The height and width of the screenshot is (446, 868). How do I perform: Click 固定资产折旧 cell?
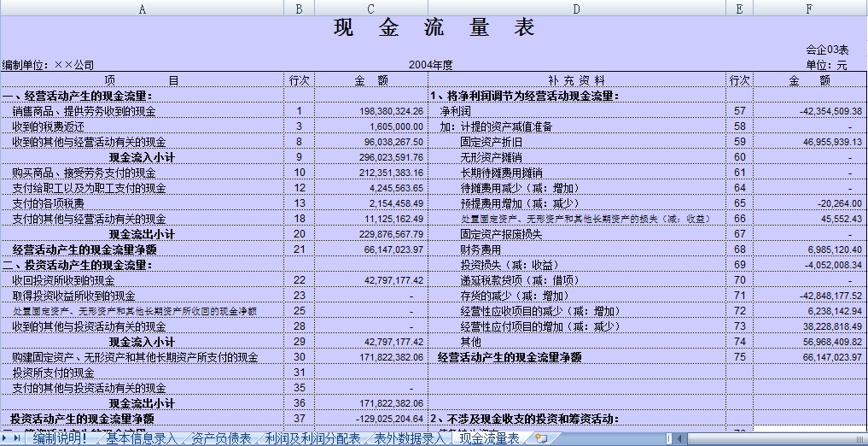point(577,143)
